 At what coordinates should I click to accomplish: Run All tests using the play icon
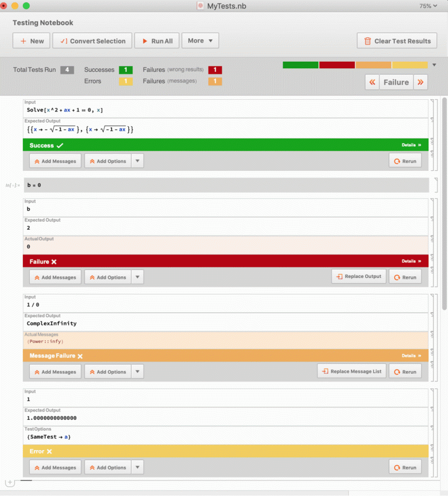pos(144,40)
